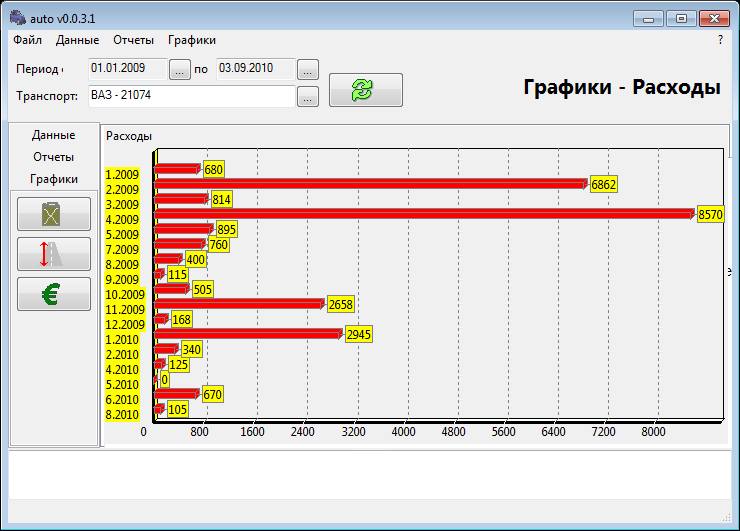Open the road mileage chart button
Viewport: 740px width, 531px height.
[54, 254]
